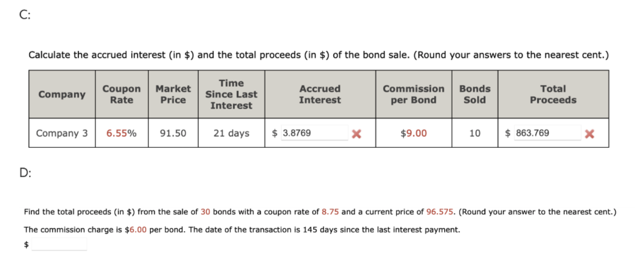Image resolution: width=644 pixels, height=257 pixels.
Task: Select the 21 days cell
Action: pyautogui.click(x=231, y=133)
